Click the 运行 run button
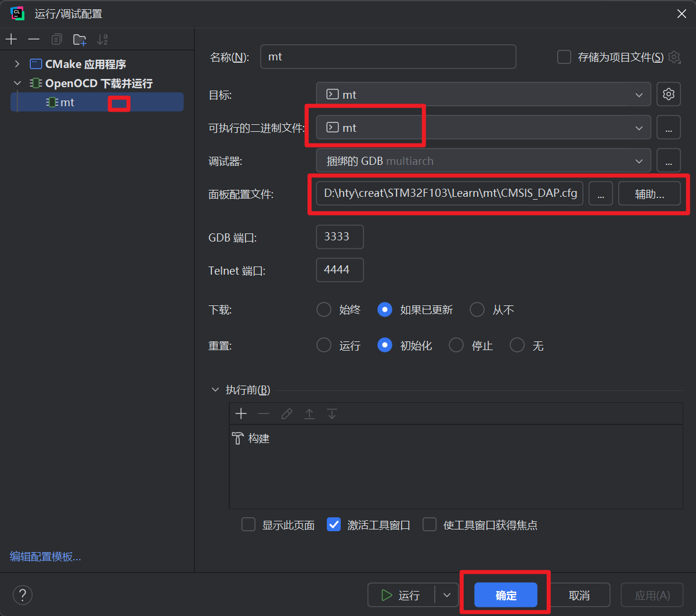This screenshot has width=696, height=616. (x=401, y=595)
